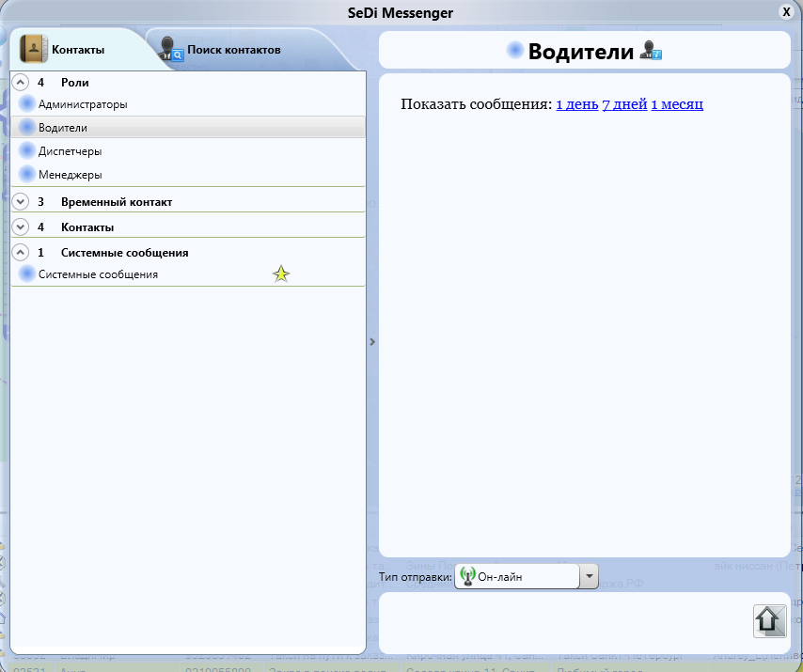
Task: Open the Системные сообщения contact row
Action: click(x=188, y=274)
